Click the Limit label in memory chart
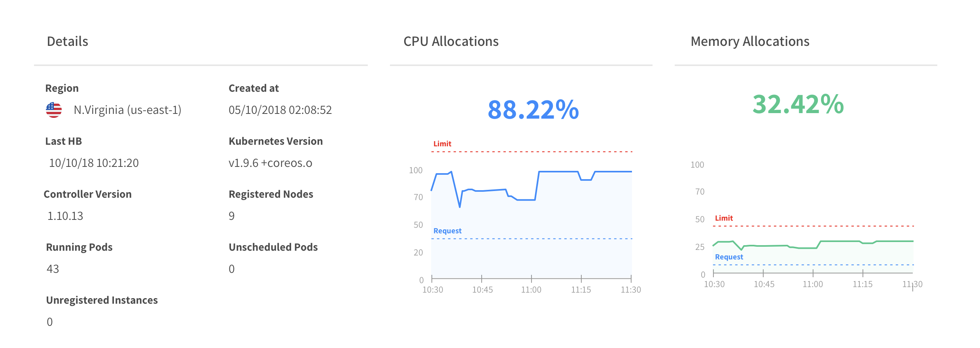The image size is (980, 348). click(x=724, y=218)
